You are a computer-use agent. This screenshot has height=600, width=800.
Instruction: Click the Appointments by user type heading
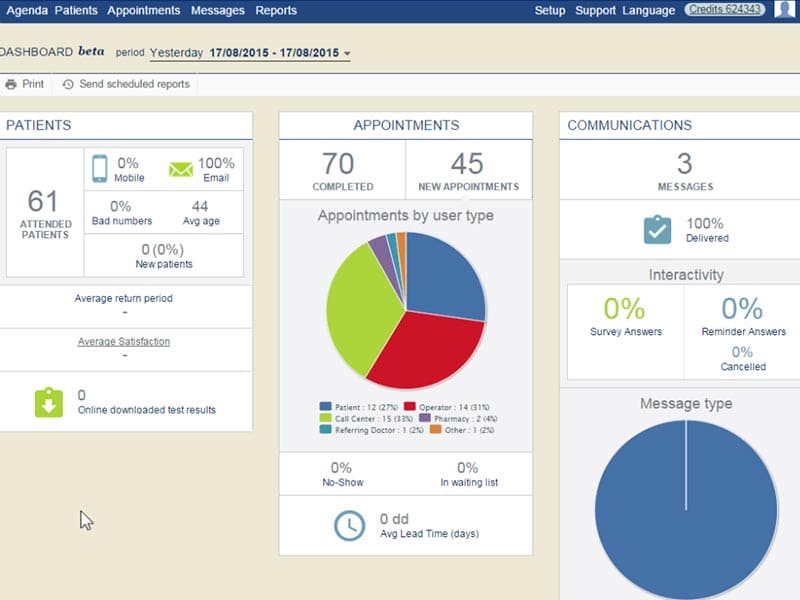point(406,216)
